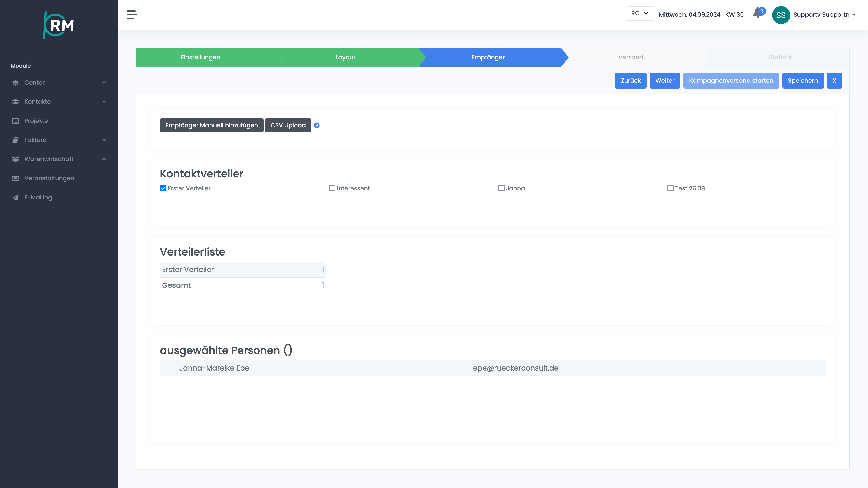Screen dimensions: 868x488
Task: Click the Janna-Mareike Epe person row
Action: (493, 368)
